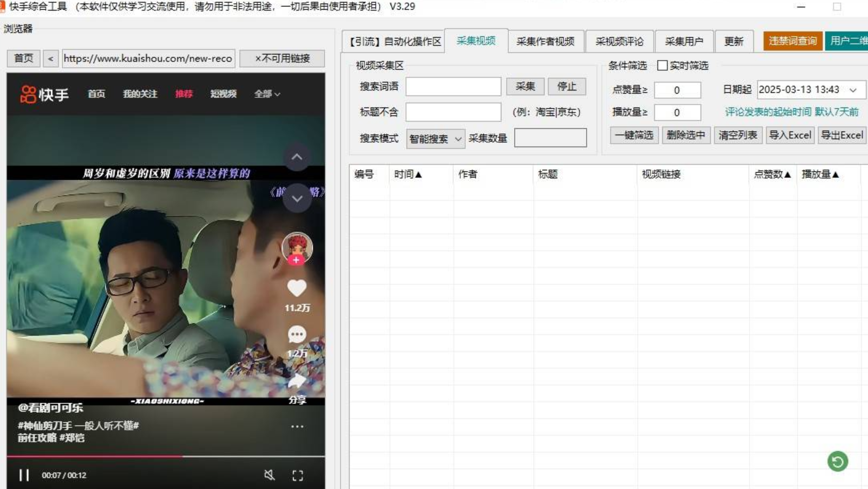Go to the next video with the down chevron
Image resolution: width=868 pixels, height=489 pixels.
pyautogui.click(x=297, y=198)
